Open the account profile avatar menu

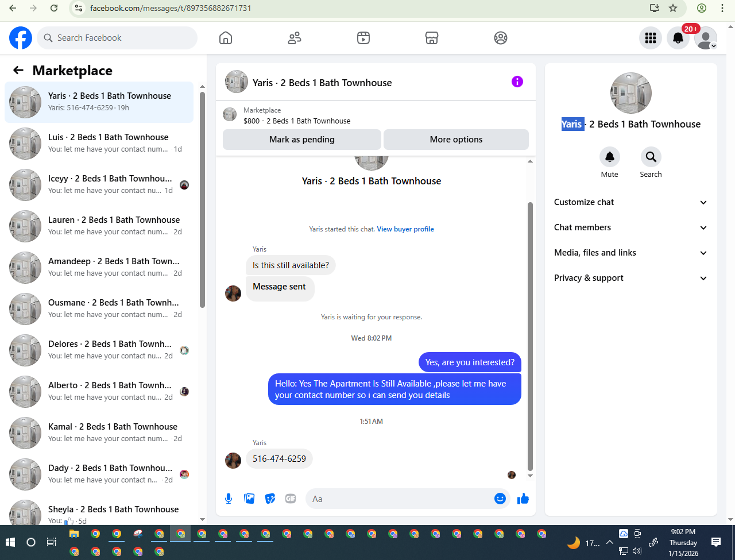click(x=706, y=38)
